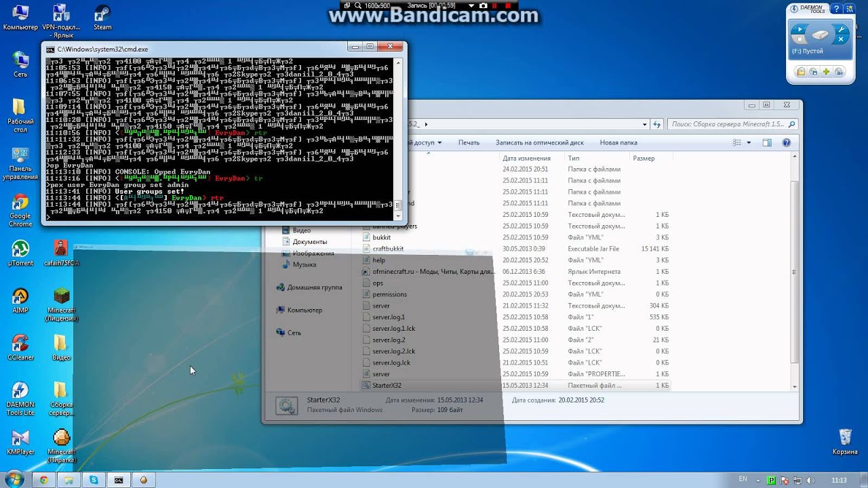Image resolution: width=868 pixels, height=488 pixels.
Task: Click the address bar history dropdown arrow
Action: pyautogui.click(x=646, y=125)
